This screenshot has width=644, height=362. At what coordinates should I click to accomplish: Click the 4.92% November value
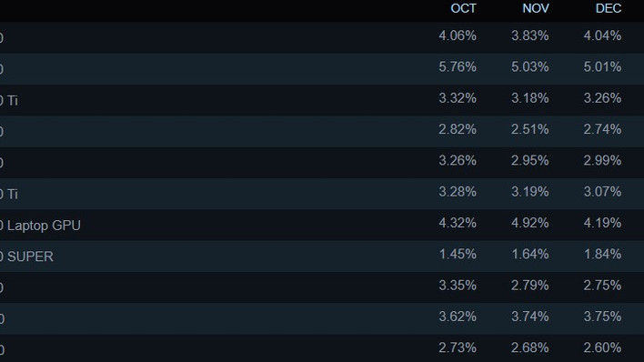(529, 223)
